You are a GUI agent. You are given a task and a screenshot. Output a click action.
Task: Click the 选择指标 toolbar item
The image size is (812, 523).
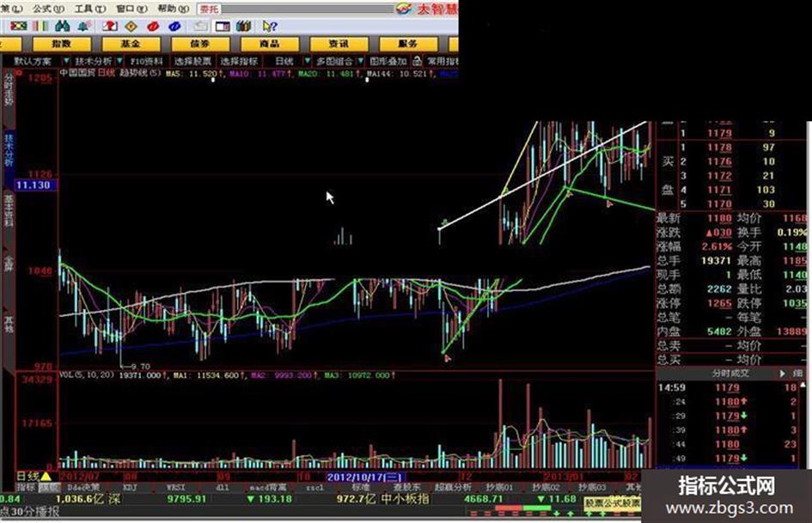[x=239, y=61]
